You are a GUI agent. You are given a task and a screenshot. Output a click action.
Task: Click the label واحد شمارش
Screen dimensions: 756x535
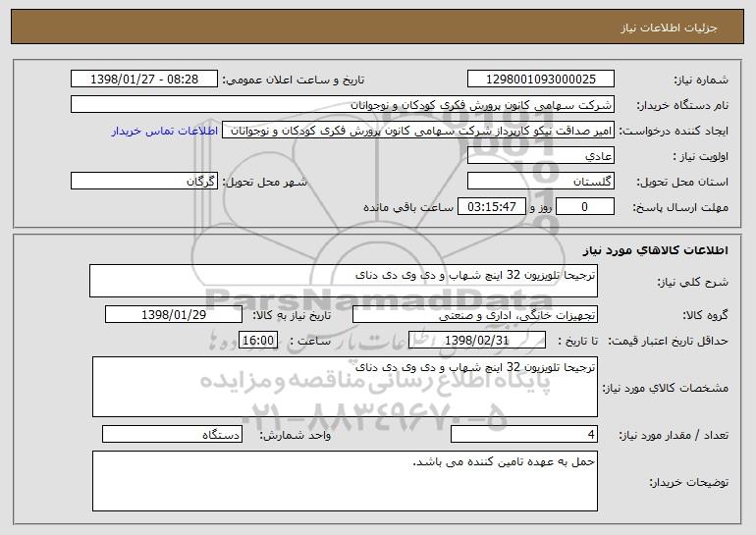(296, 435)
